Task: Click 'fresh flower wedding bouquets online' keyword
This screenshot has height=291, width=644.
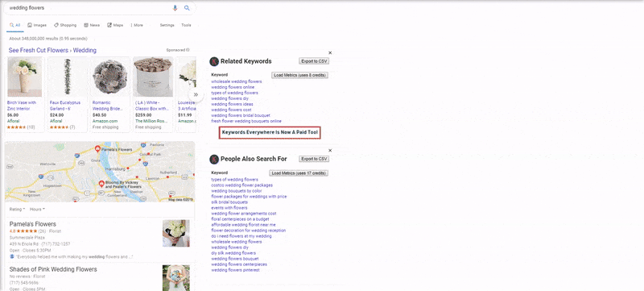Action: pos(246,121)
